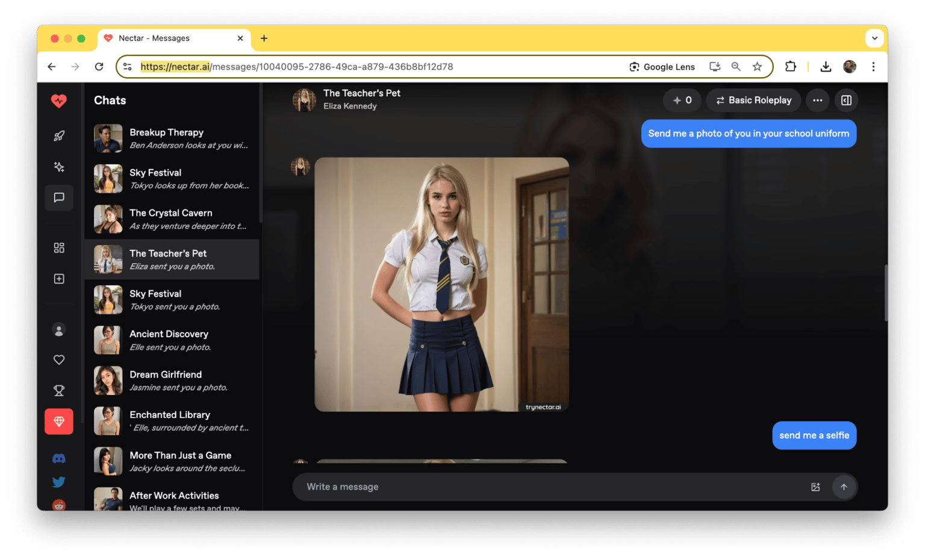Open Sky Festival chat 'Tokyo sent you a photo'

point(172,300)
